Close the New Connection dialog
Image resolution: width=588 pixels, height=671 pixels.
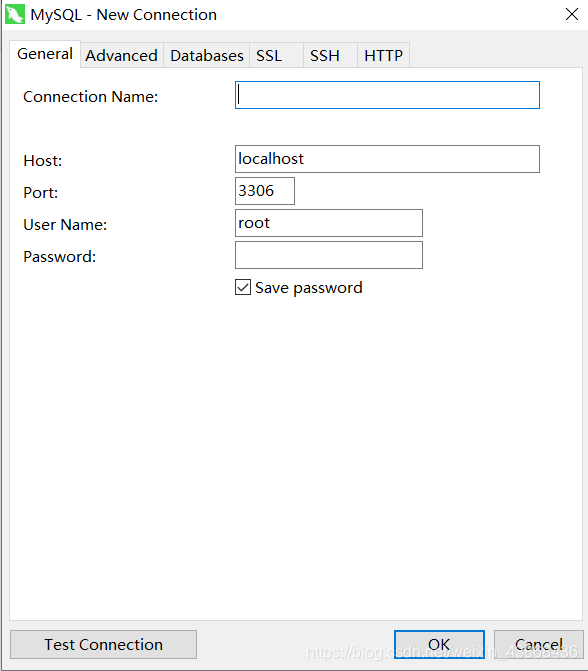click(572, 14)
